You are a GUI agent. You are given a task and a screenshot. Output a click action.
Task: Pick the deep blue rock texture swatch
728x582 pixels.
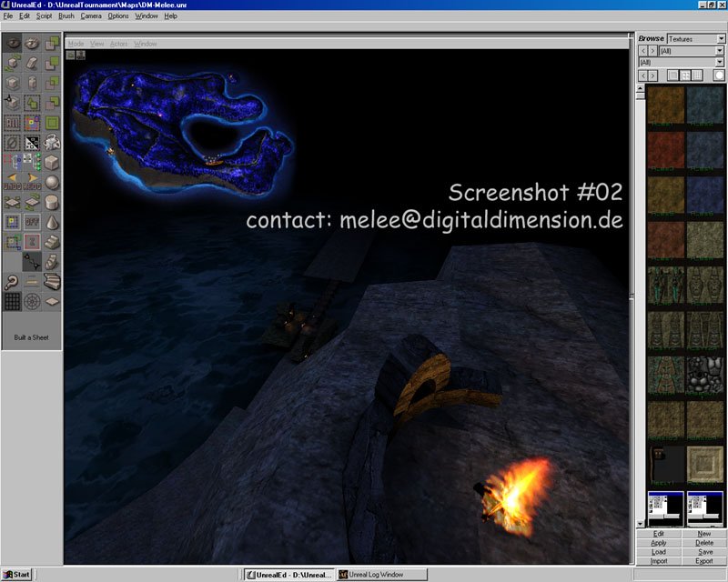tap(704, 195)
